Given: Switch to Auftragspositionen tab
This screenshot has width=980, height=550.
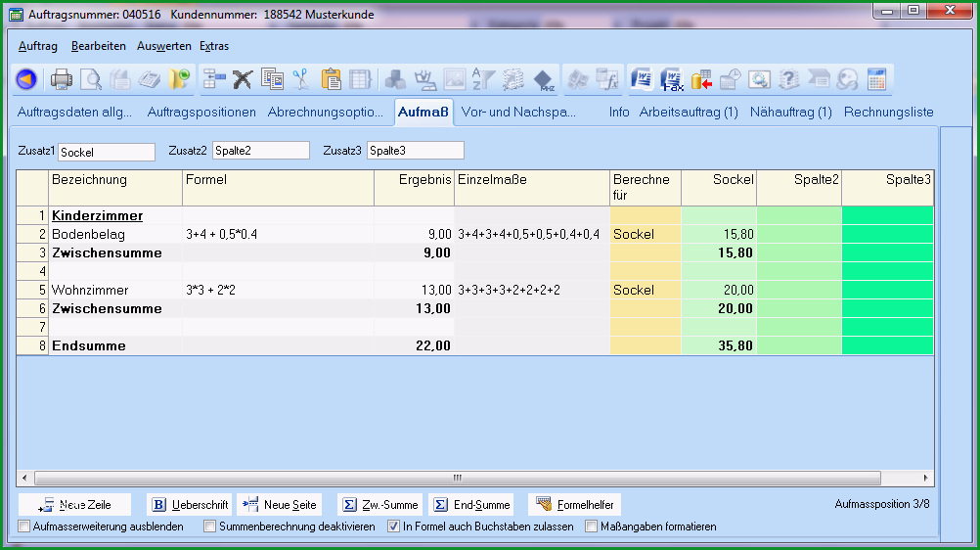Looking at the screenshot, I should pyautogui.click(x=201, y=112).
